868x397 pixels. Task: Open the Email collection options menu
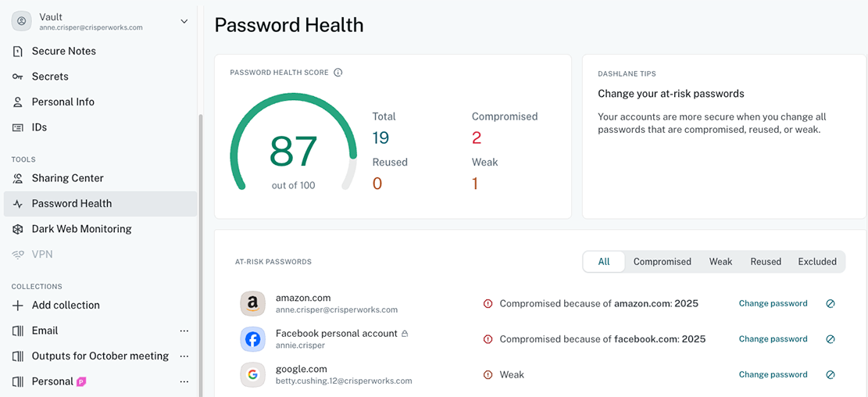[184, 331]
